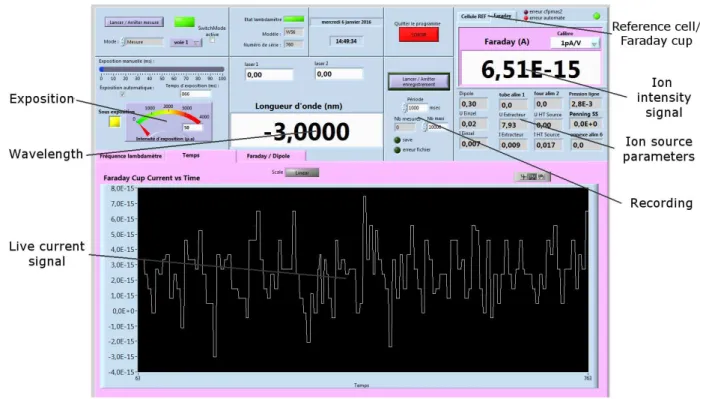Open the Fréquence lambdamètre tab

click(x=130, y=156)
